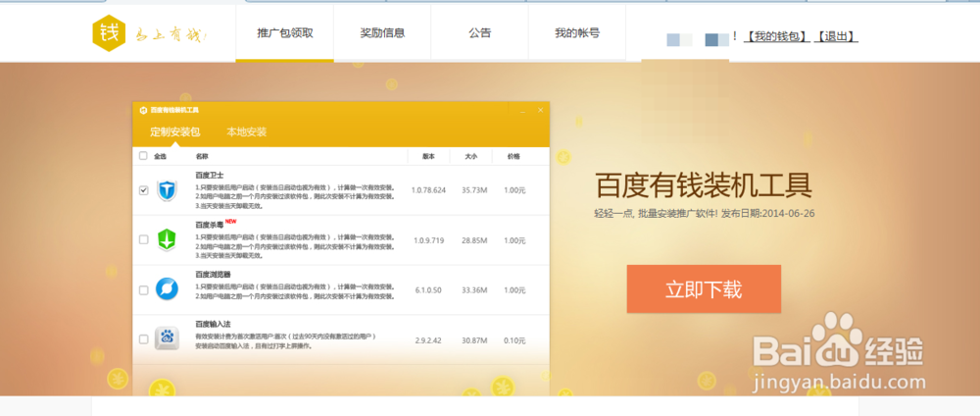Click the 百度浏览器 product name
Image resolution: width=980 pixels, height=416 pixels.
pyautogui.click(x=213, y=275)
